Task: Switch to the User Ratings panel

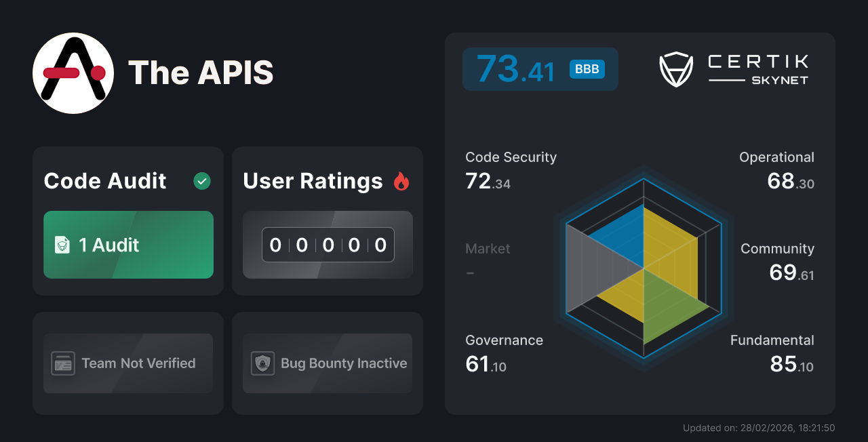Action: coord(327,220)
